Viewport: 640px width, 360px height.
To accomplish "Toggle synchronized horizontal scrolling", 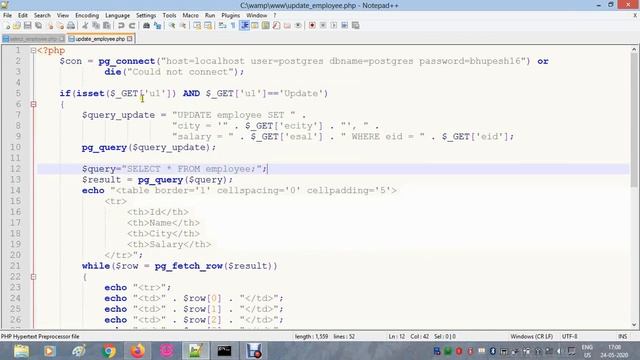I will click(x=208, y=26).
